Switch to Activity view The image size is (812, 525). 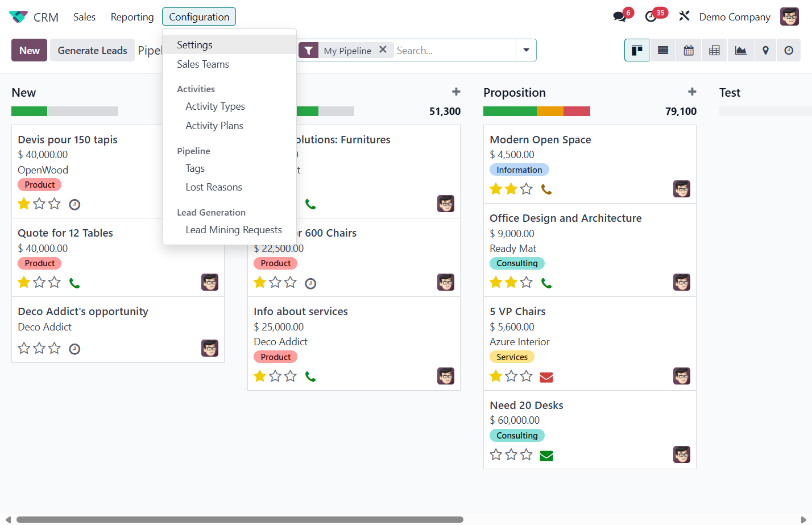pos(789,50)
